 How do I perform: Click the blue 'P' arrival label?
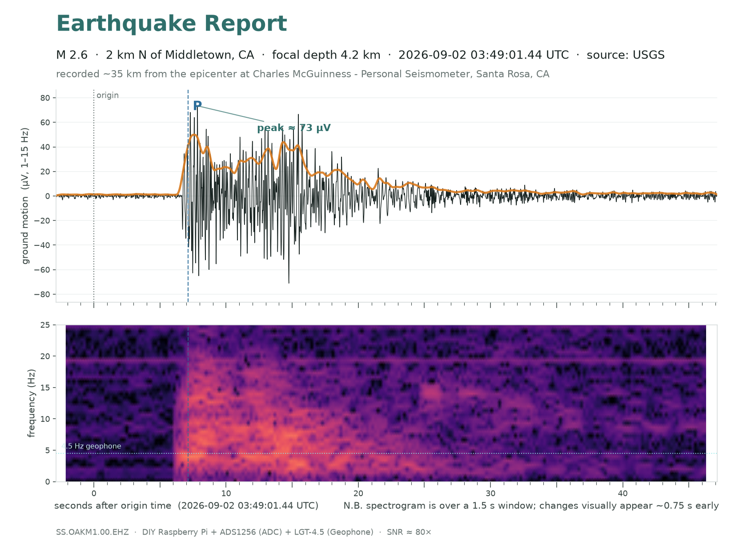(197, 106)
